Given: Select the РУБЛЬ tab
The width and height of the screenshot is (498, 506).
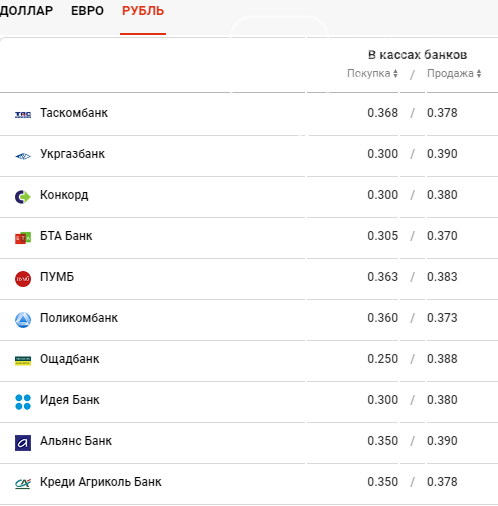Looking at the screenshot, I should coord(143,11).
